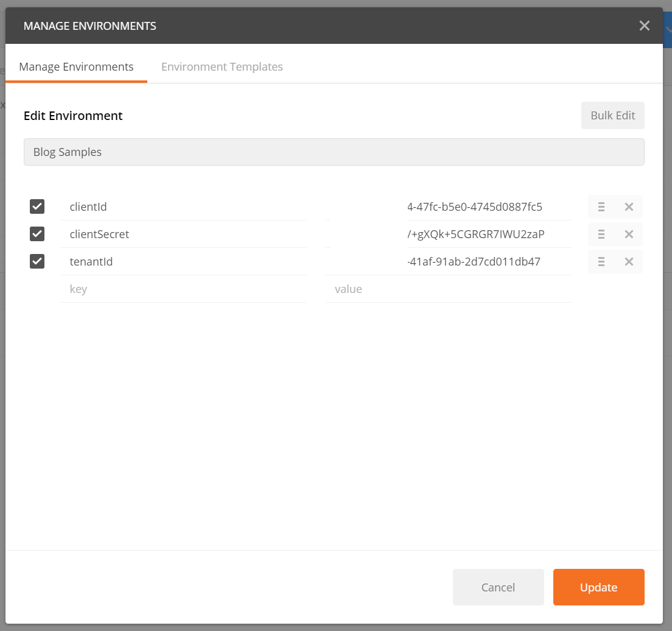Click the drag handle icon for tenantId row
The height and width of the screenshot is (631, 672).
(601, 262)
